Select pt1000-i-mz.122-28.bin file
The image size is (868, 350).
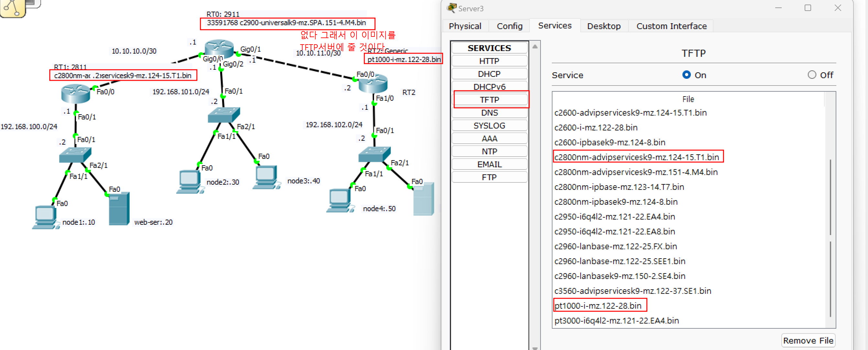pos(598,305)
